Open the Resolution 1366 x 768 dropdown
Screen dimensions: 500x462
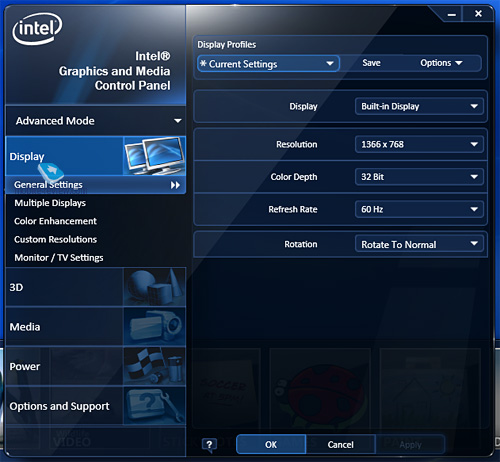point(419,144)
